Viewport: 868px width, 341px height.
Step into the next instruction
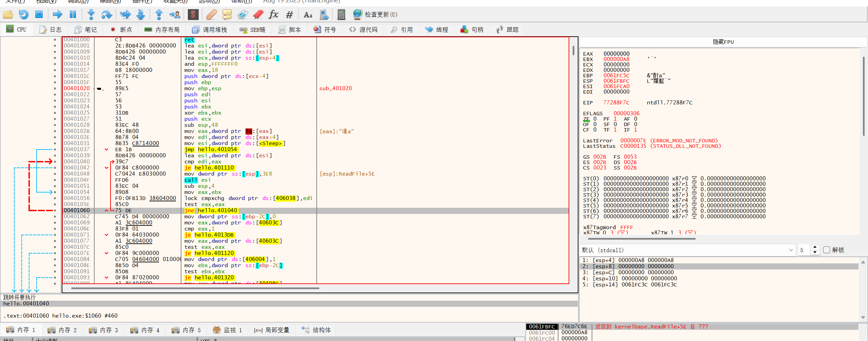tap(91, 15)
